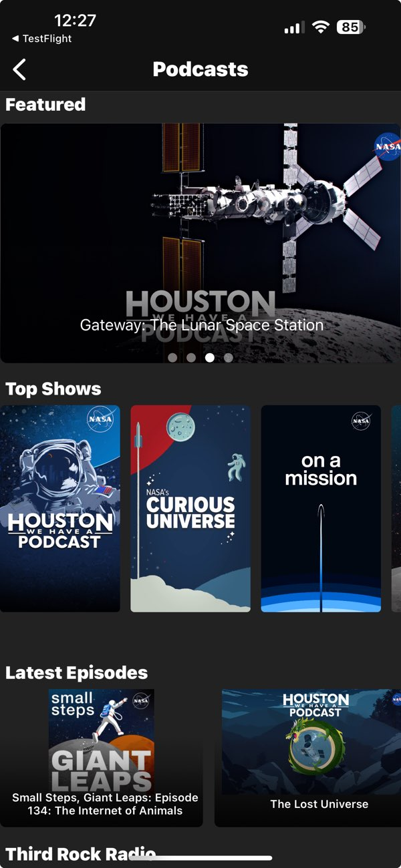
Task: Tap 'Small Steps, Giant Leaps: Episode 134' caption
Action: 106,804
